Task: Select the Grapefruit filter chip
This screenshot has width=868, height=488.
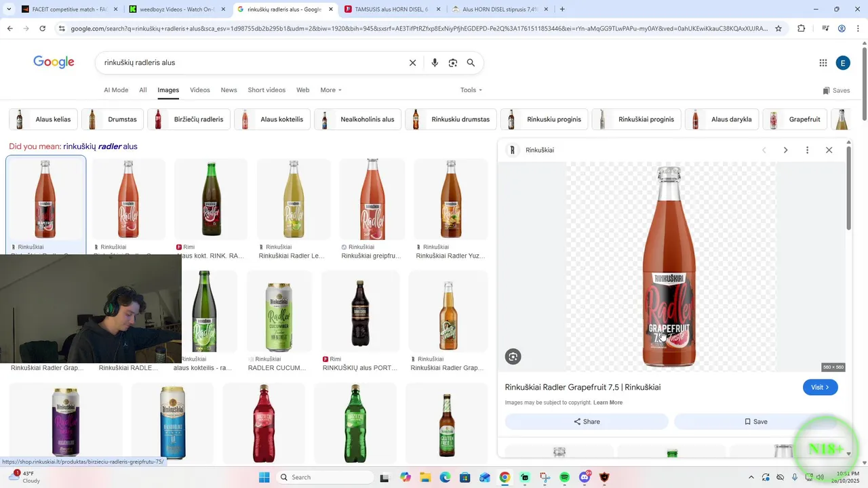Action: 795,119
